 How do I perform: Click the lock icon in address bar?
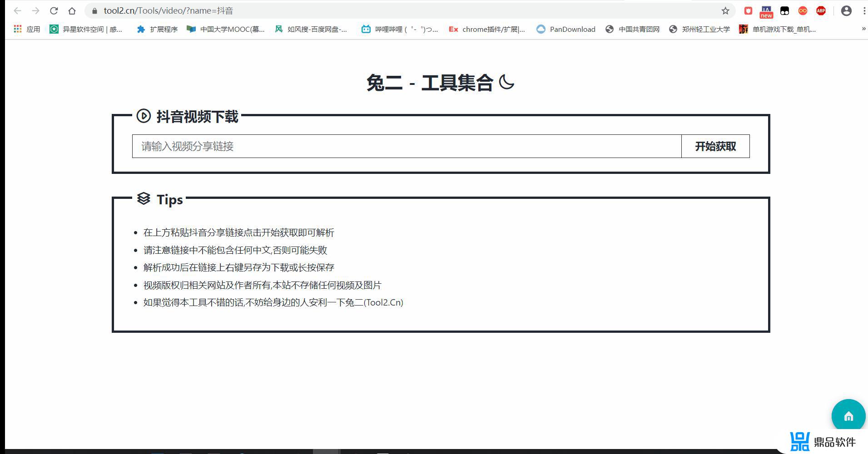click(x=94, y=10)
